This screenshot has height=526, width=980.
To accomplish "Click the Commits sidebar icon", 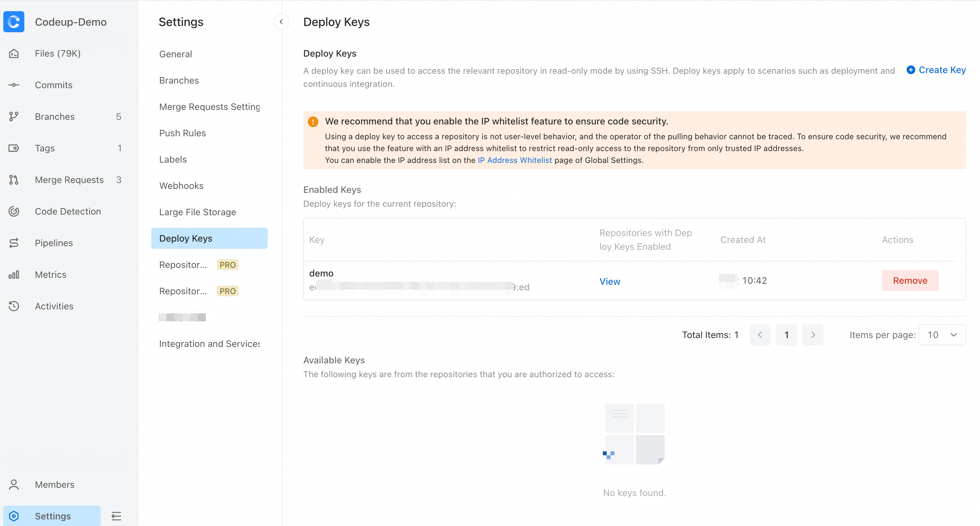I will tap(14, 85).
